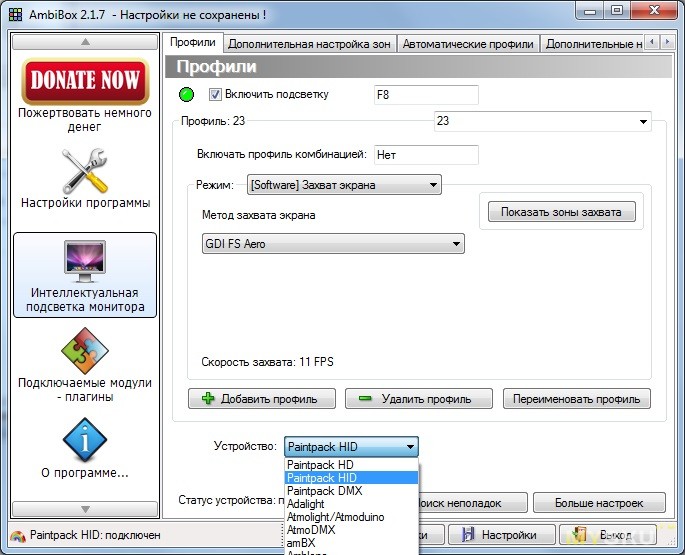Viewport: 685px width, 555px height.
Task: Click the Скорость захвата: 11 FPS text
Action: point(267,362)
